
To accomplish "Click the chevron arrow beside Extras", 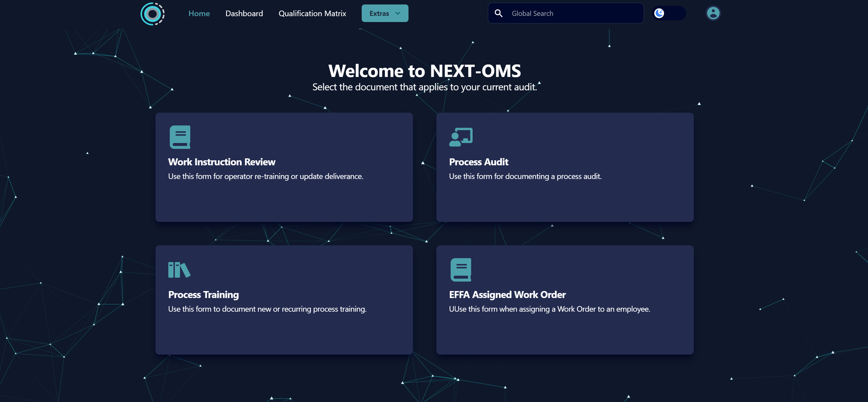I will tap(398, 13).
